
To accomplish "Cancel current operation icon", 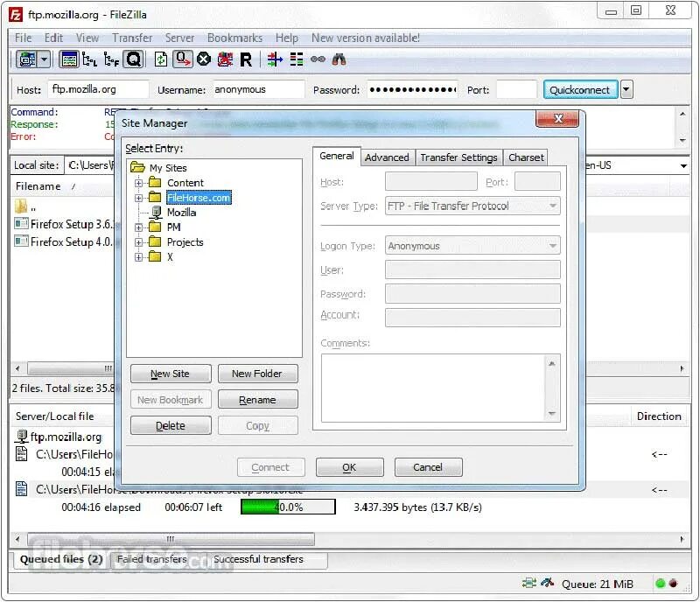I will tap(204, 59).
